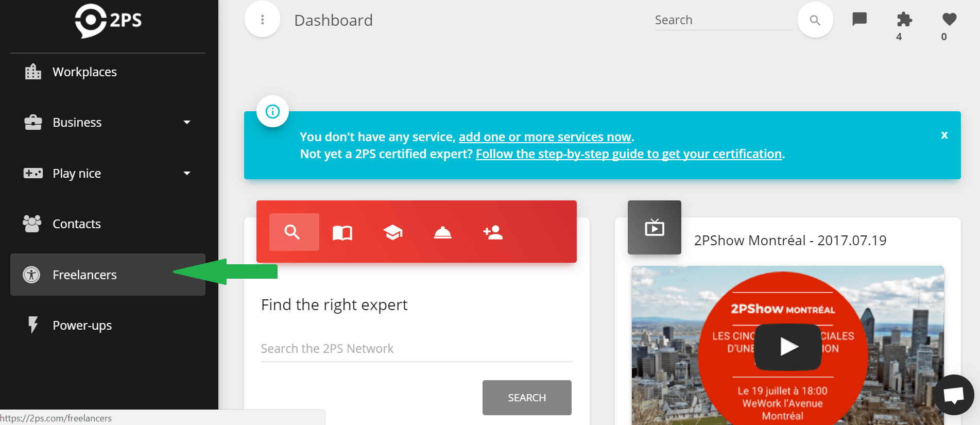Open the three-dot menu beside Dashboard

pos(262,20)
